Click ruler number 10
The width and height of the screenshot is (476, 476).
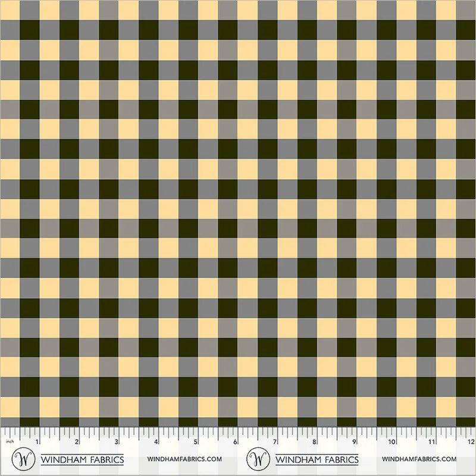pos(392,441)
